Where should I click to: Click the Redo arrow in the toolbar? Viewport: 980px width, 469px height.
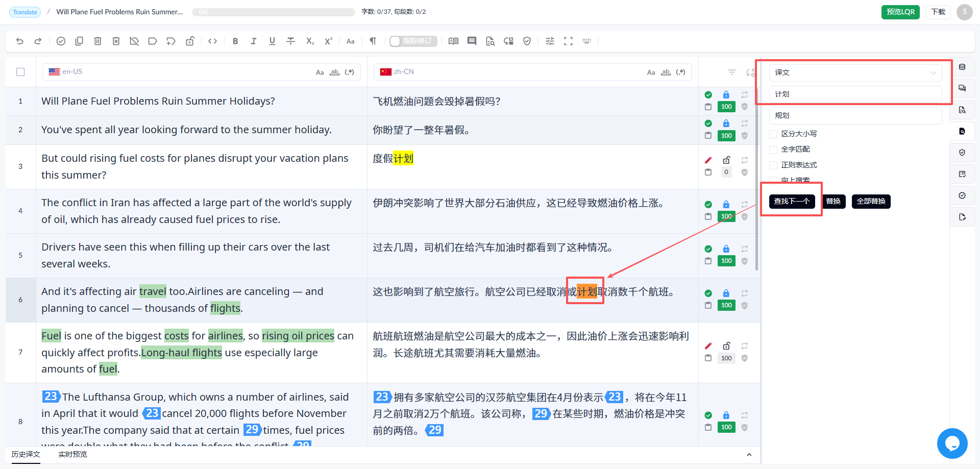pos(38,41)
